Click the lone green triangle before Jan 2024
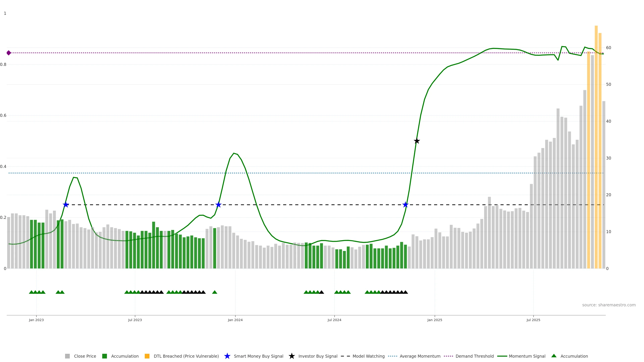Viewport: 644px width, 362px height. (x=214, y=292)
